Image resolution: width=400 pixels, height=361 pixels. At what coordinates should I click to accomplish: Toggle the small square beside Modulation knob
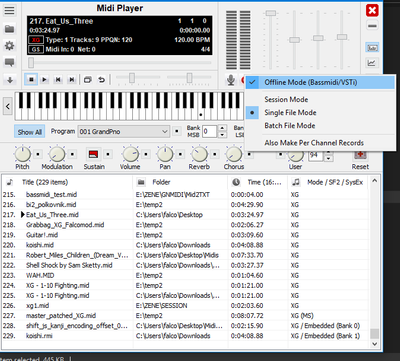coord(72,154)
